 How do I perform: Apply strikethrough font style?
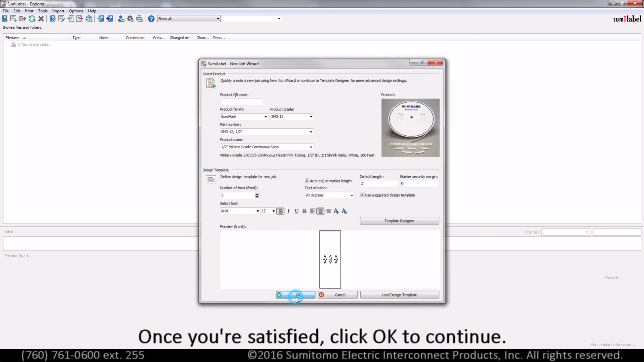(x=304, y=211)
